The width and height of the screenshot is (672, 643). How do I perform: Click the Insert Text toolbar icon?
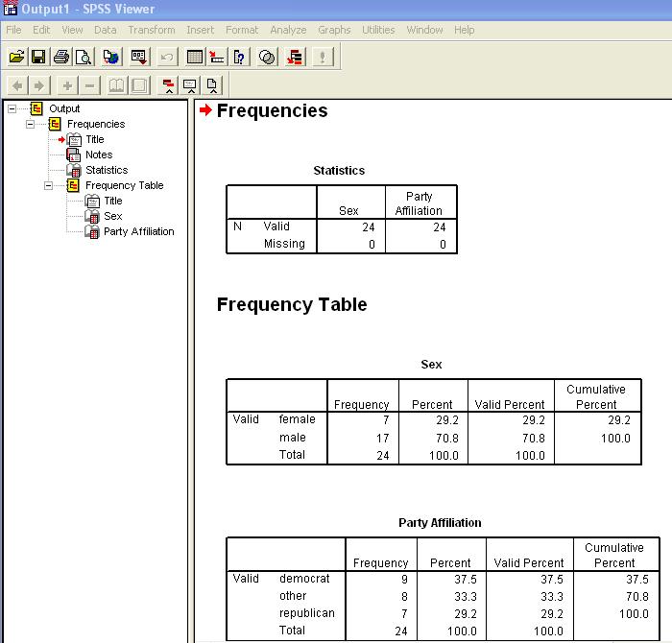(x=212, y=85)
